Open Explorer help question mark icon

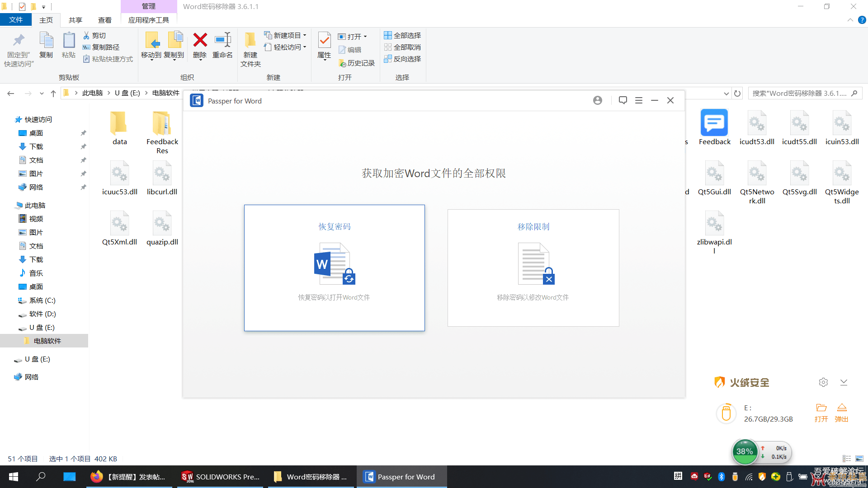[x=862, y=20]
